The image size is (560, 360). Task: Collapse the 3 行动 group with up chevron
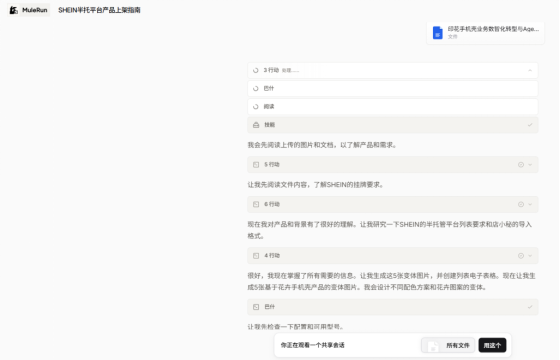[x=530, y=70]
